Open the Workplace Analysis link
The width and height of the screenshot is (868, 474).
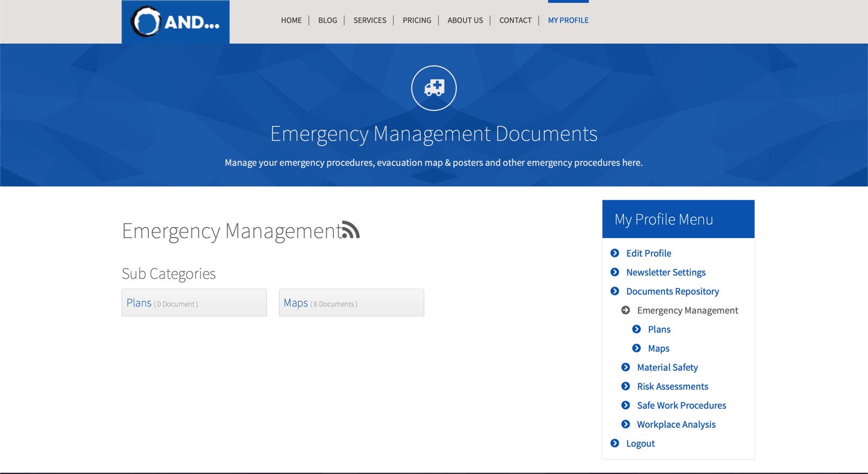click(x=676, y=425)
